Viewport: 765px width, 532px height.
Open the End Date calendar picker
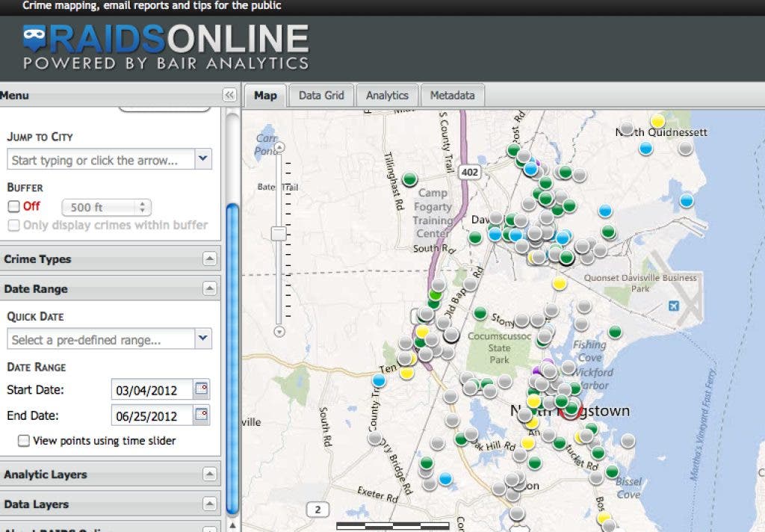202,415
